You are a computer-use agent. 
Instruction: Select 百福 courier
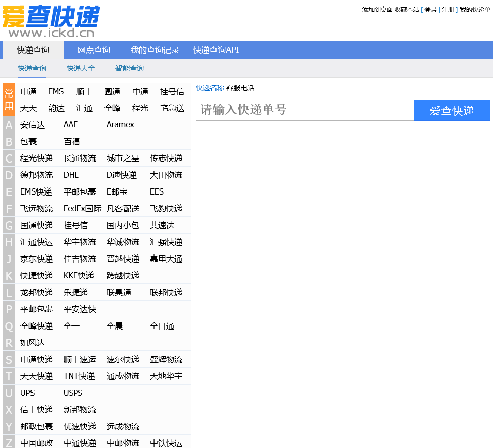coord(72,142)
